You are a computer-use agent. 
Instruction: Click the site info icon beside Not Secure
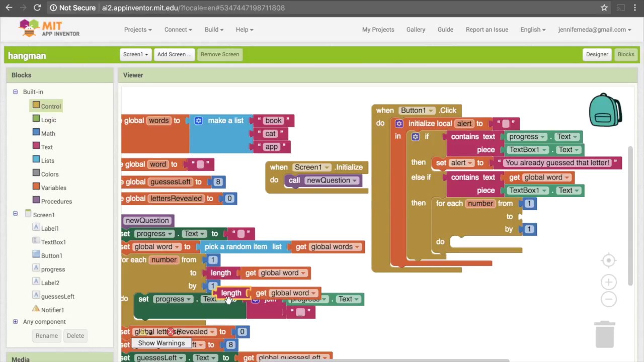(x=53, y=8)
